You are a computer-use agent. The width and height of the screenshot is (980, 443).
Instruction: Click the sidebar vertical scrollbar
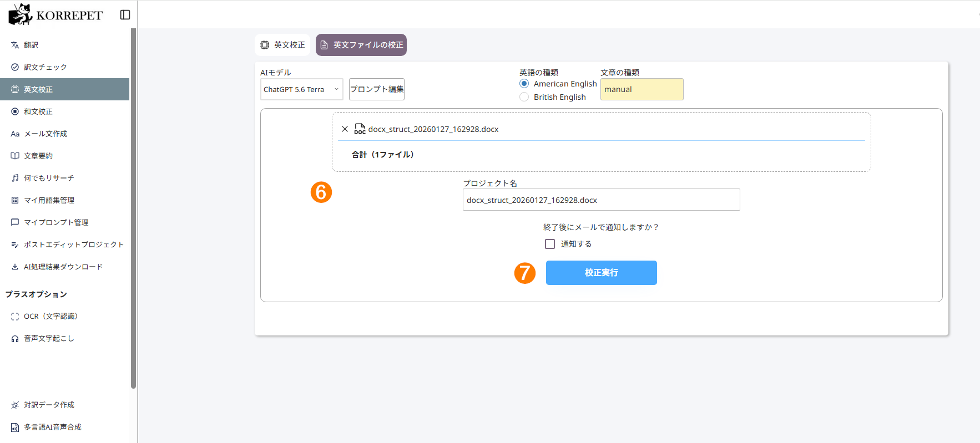[x=133, y=208]
